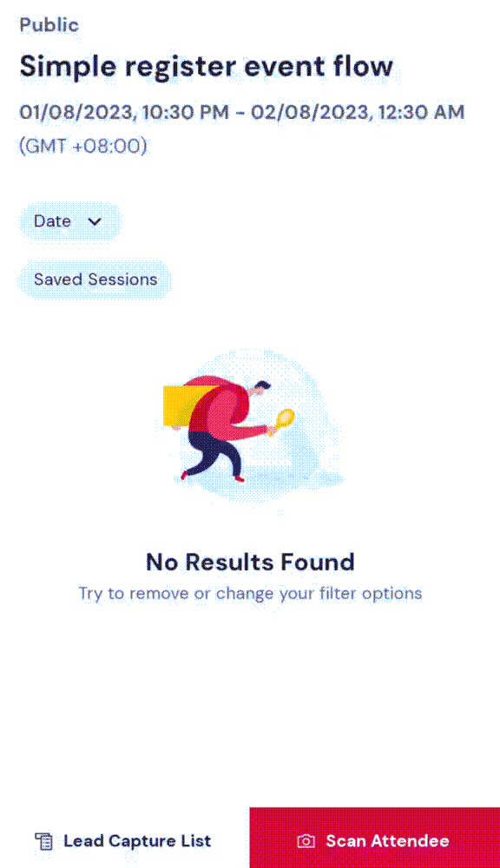Click the Public visibility label
The width and height of the screenshot is (500, 868).
coord(49,25)
